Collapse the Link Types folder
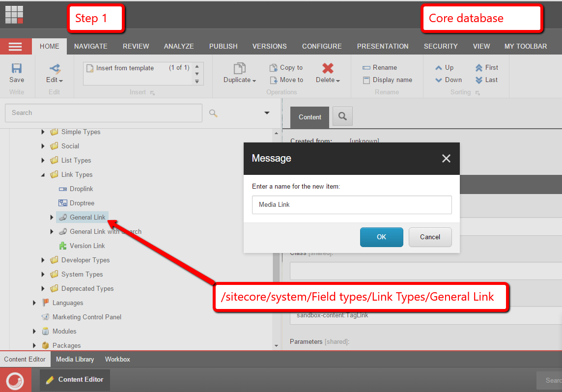Image resolution: width=562 pixels, height=392 pixels. click(x=43, y=174)
